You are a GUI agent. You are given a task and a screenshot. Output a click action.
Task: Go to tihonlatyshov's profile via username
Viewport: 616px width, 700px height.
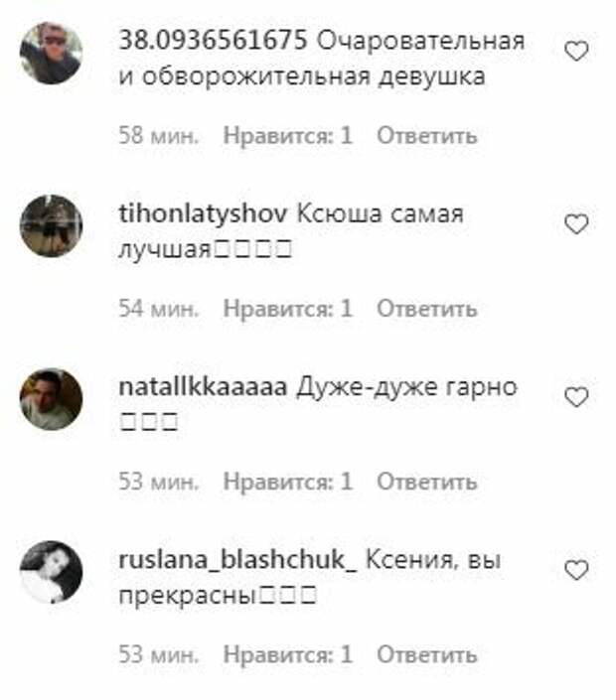[203, 213]
